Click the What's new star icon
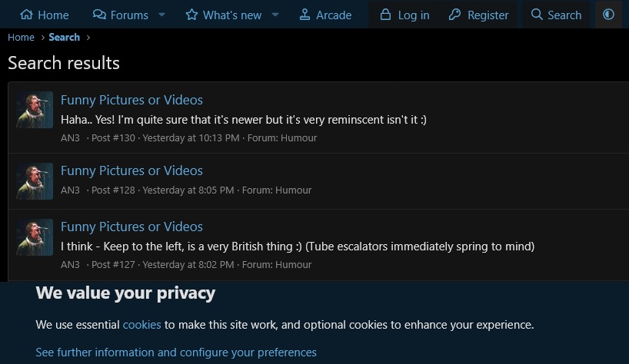Image resolution: width=629 pixels, height=364 pixels. point(192,15)
